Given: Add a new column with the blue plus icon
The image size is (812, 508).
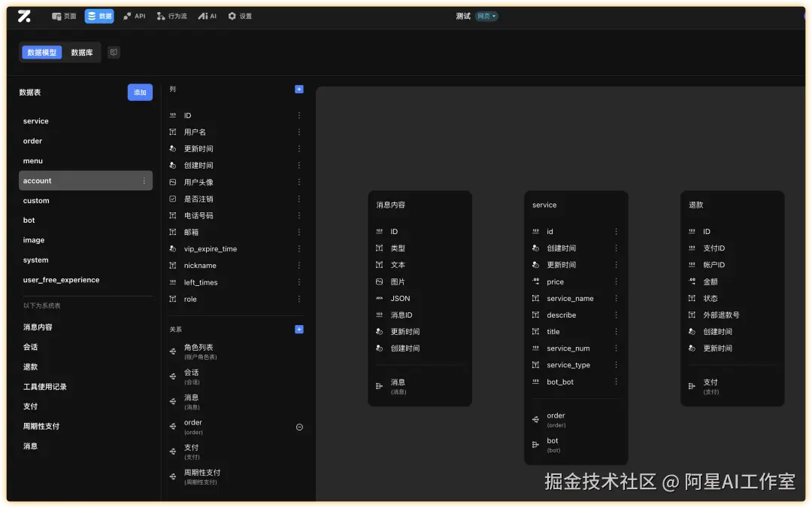Looking at the screenshot, I should click(299, 89).
